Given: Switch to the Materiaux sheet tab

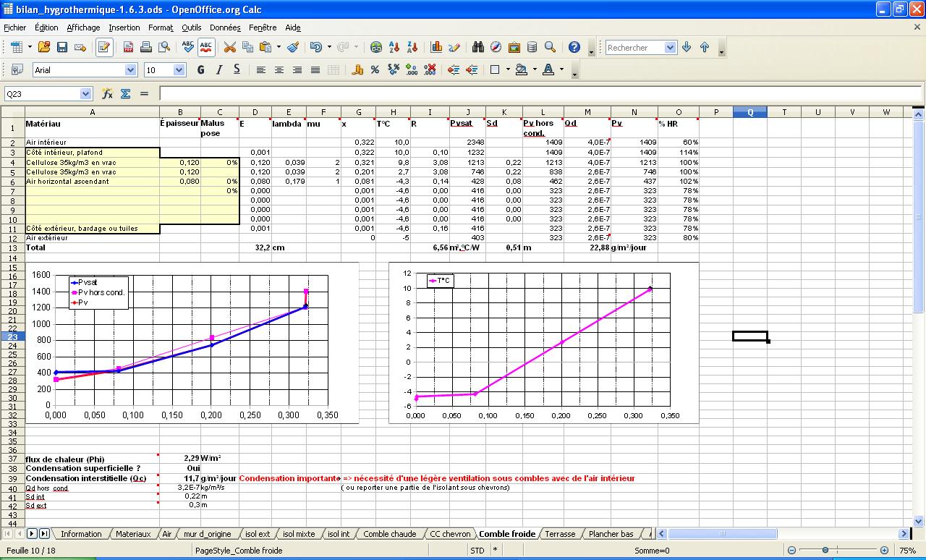Looking at the screenshot, I should [133, 534].
